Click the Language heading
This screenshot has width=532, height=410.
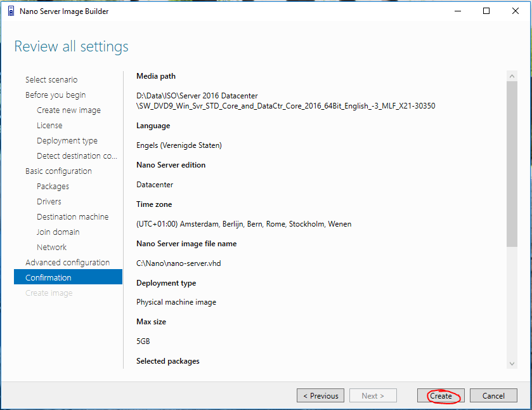(153, 126)
